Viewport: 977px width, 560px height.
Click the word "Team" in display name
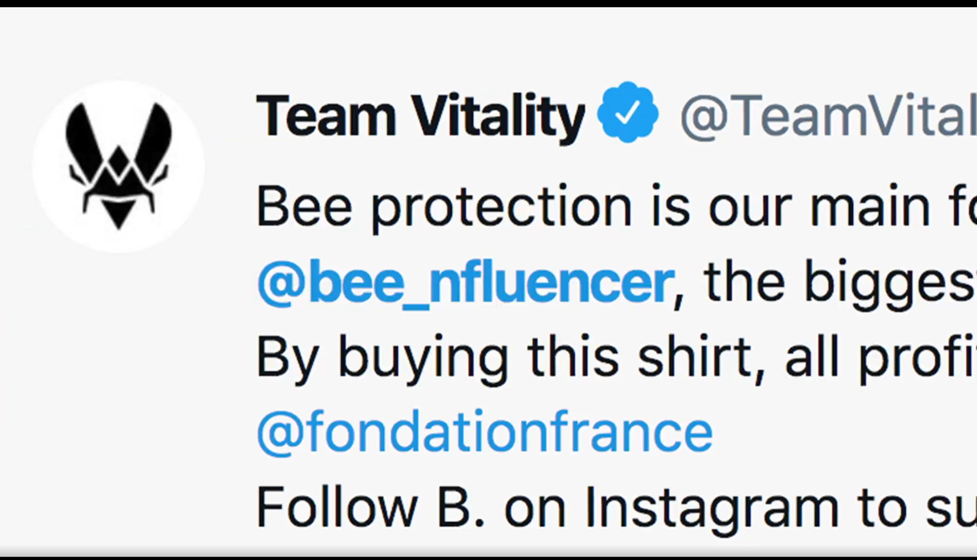point(326,115)
